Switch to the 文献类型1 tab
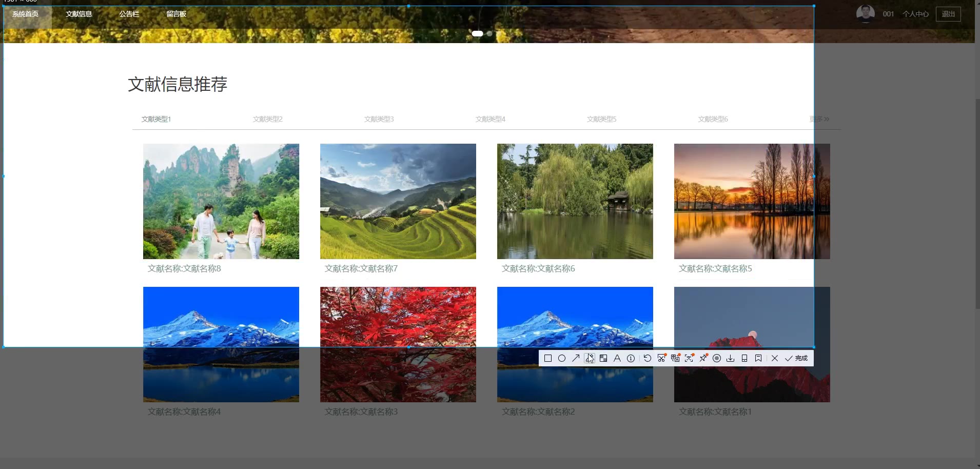The image size is (980, 469). coord(156,119)
